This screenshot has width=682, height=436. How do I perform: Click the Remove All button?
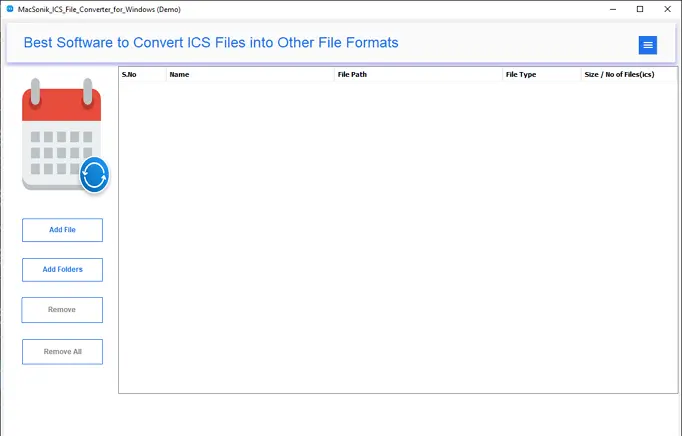point(62,352)
